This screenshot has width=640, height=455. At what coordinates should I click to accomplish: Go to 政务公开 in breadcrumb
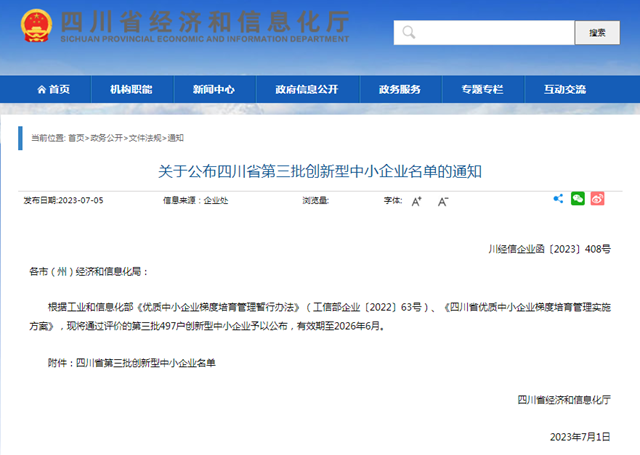107,138
